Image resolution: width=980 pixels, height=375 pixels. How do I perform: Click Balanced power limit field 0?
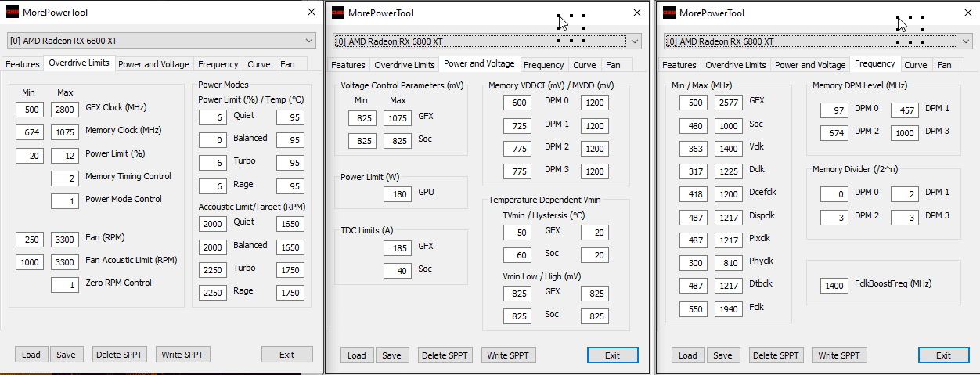click(x=212, y=140)
